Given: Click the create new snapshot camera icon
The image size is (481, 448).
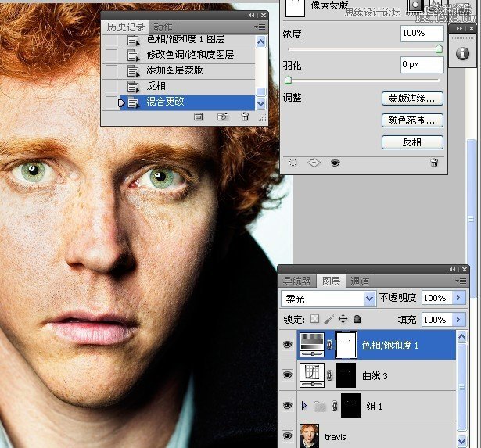Looking at the screenshot, I should [223, 116].
